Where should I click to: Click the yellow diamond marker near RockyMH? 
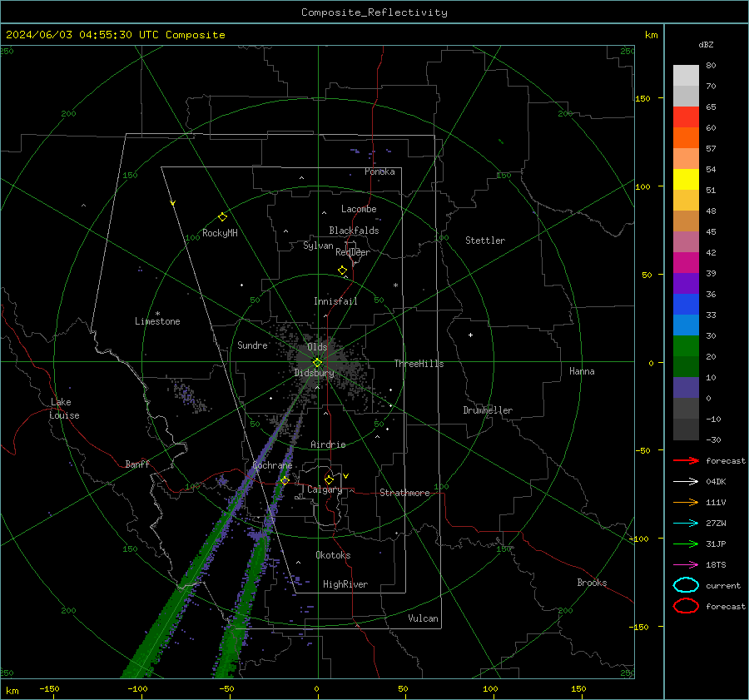pos(222,217)
